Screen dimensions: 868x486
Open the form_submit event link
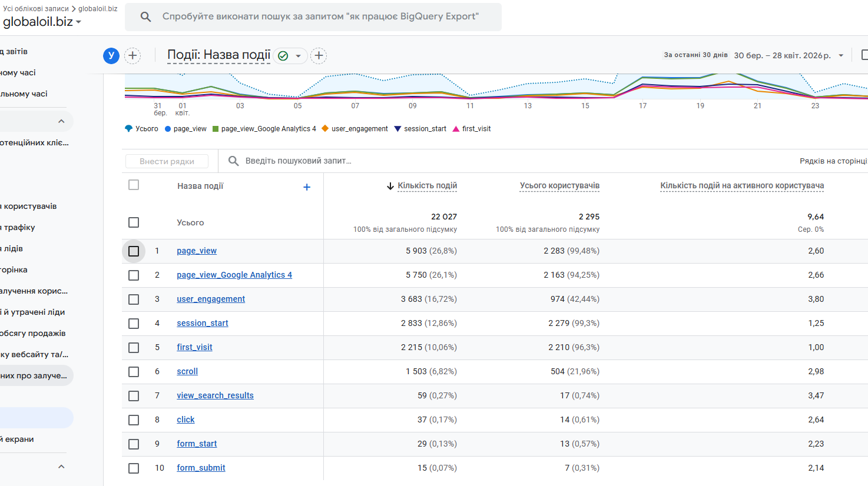201,468
